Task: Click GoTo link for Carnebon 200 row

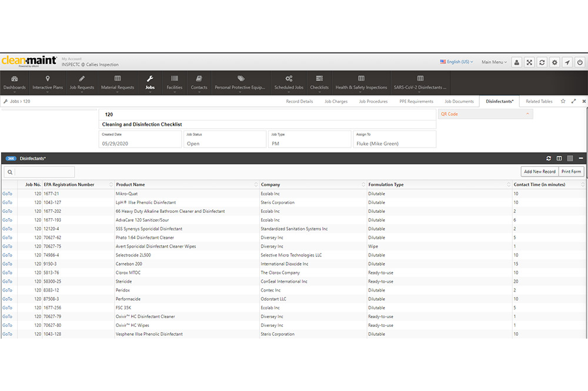Action: tap(8, 264)
